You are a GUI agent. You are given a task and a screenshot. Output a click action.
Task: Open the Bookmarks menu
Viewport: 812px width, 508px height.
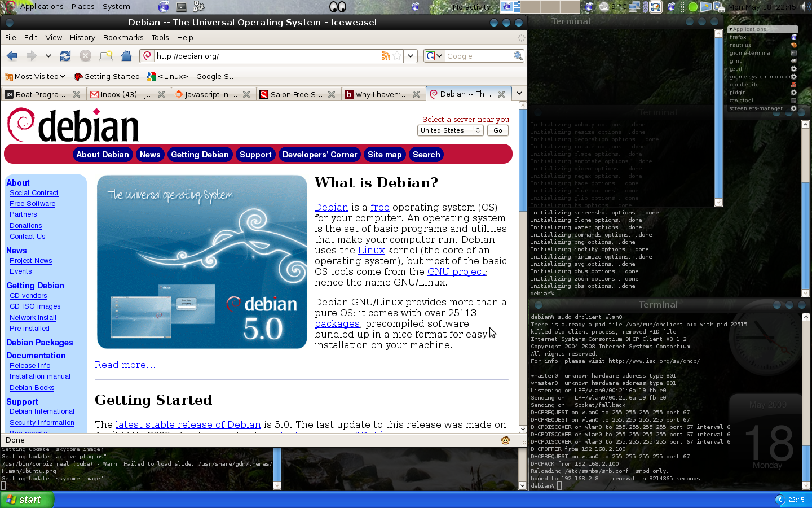[x=123, y=37]
